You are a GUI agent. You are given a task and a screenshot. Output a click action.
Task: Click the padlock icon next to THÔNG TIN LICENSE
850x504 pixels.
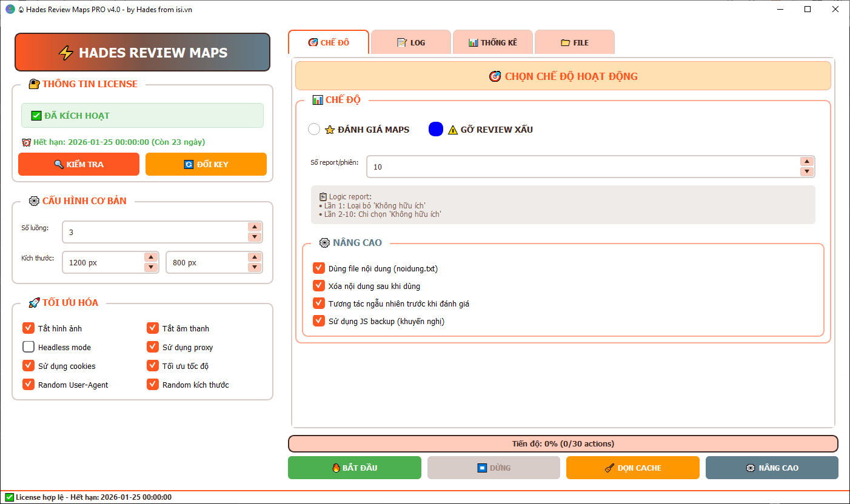click(33, 84)
